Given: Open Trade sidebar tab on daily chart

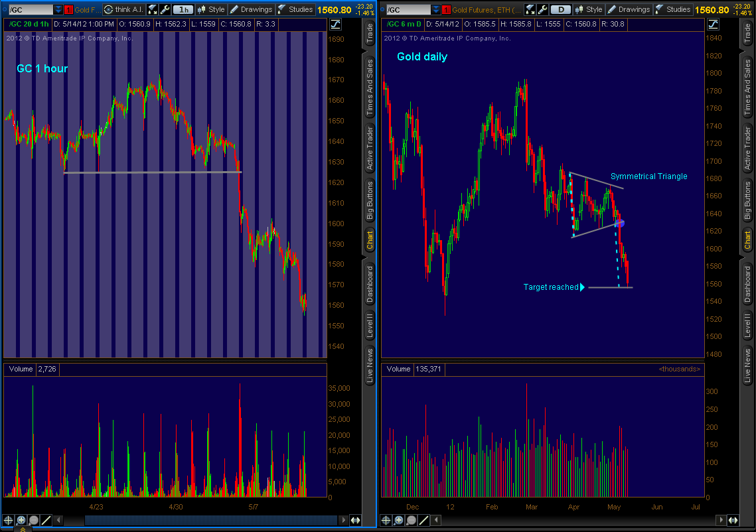Looking at the screenshot, I should pos(747,33).
